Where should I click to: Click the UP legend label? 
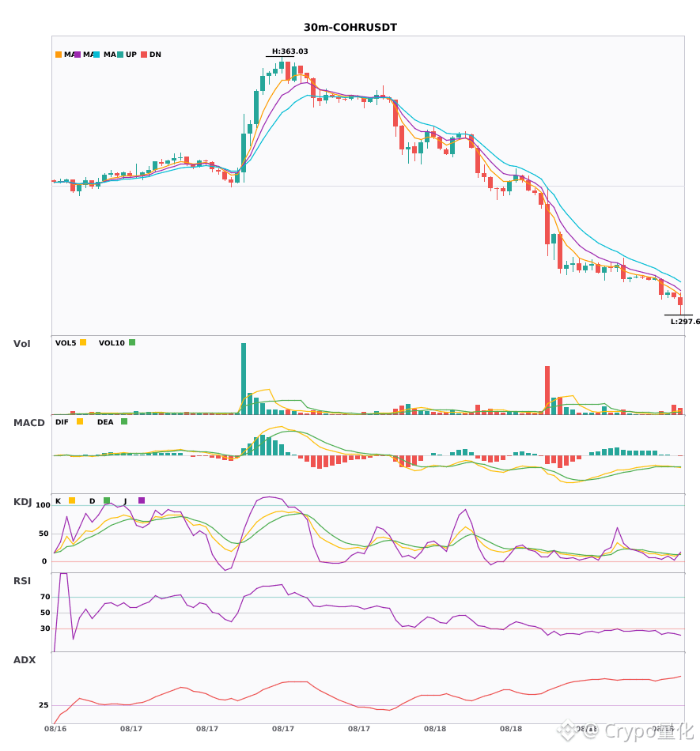click(x=131, y=55)
